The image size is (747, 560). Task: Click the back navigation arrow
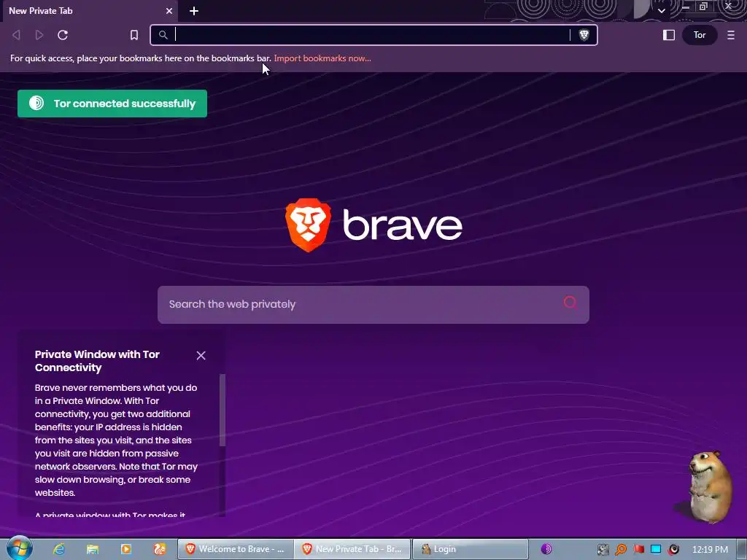click(16, 35)
